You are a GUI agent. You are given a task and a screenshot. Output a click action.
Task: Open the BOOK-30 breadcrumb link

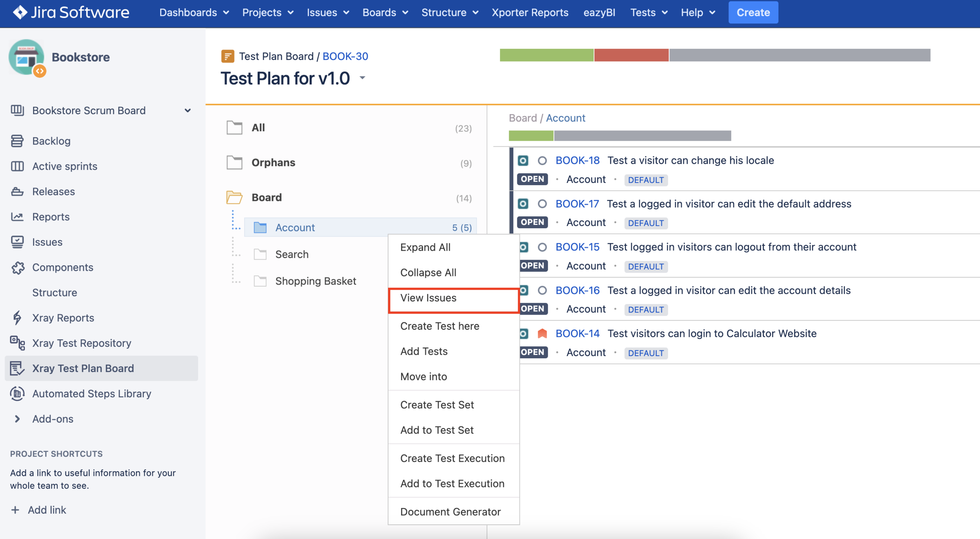[x=345, y=56]
